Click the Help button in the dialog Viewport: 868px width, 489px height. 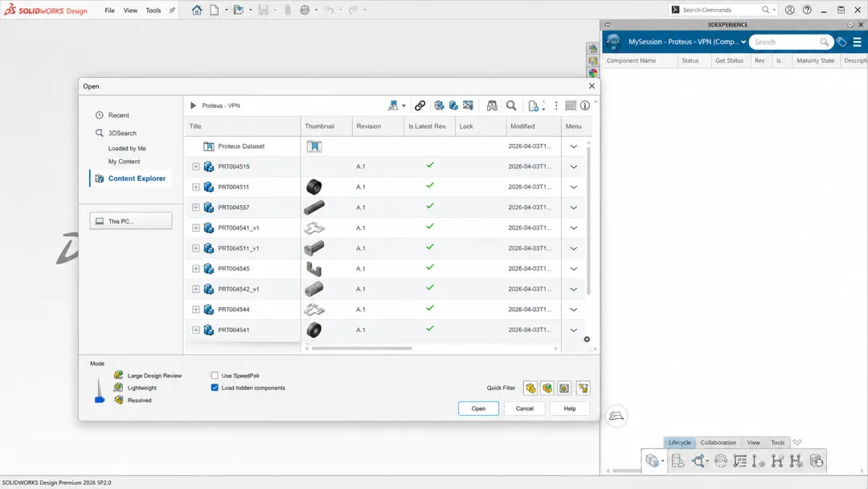point(570,409)
